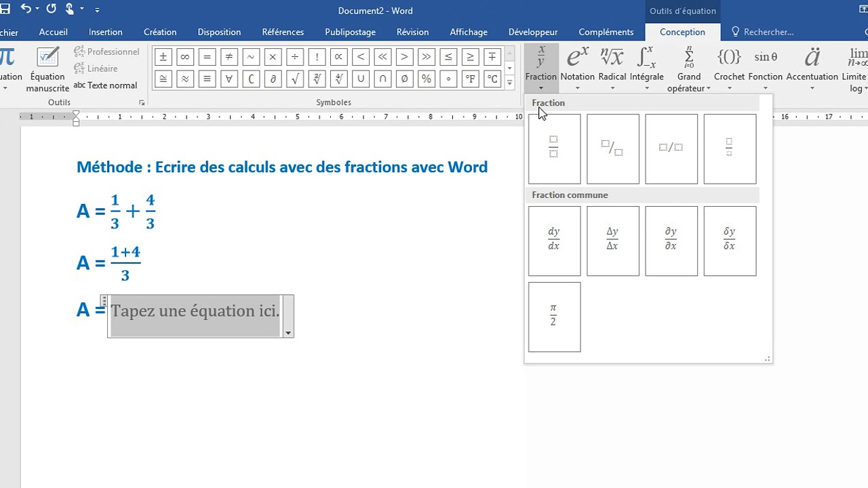This screenshot has height=488, width=868.
Task: Select the Linéaire equation format
Action: [x=96, y=68]
